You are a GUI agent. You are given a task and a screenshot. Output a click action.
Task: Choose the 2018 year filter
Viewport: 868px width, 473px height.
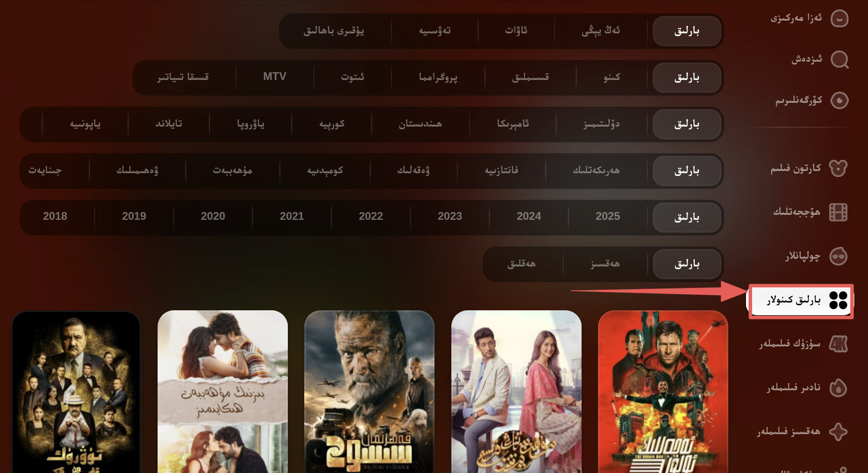(x=55, y=216)
